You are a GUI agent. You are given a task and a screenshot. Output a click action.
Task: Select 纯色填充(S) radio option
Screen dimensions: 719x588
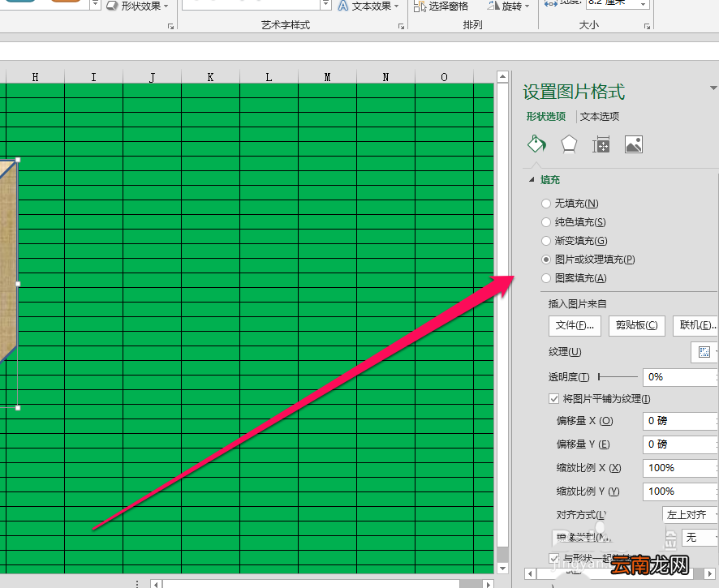(545, 221)
